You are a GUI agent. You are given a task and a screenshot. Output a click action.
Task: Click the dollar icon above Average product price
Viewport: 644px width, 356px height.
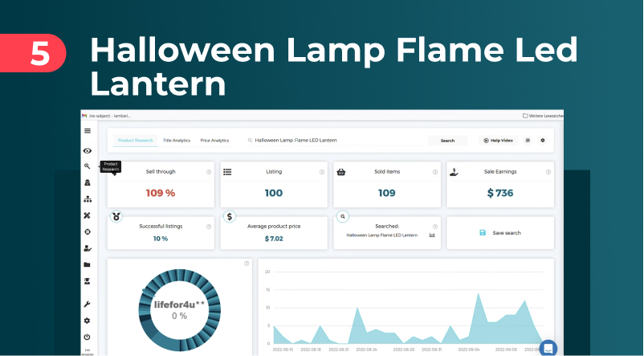(x=229, y=216)
